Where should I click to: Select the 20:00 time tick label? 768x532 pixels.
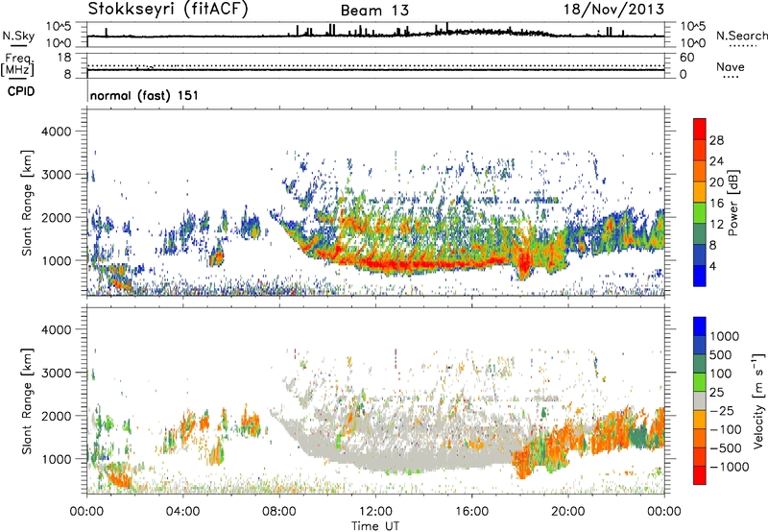coord(568,512)
